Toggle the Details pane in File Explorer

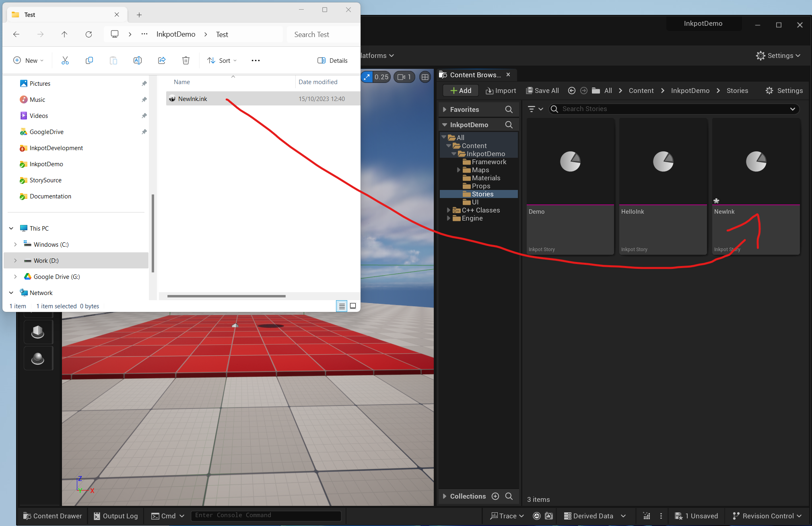[332, 60]
